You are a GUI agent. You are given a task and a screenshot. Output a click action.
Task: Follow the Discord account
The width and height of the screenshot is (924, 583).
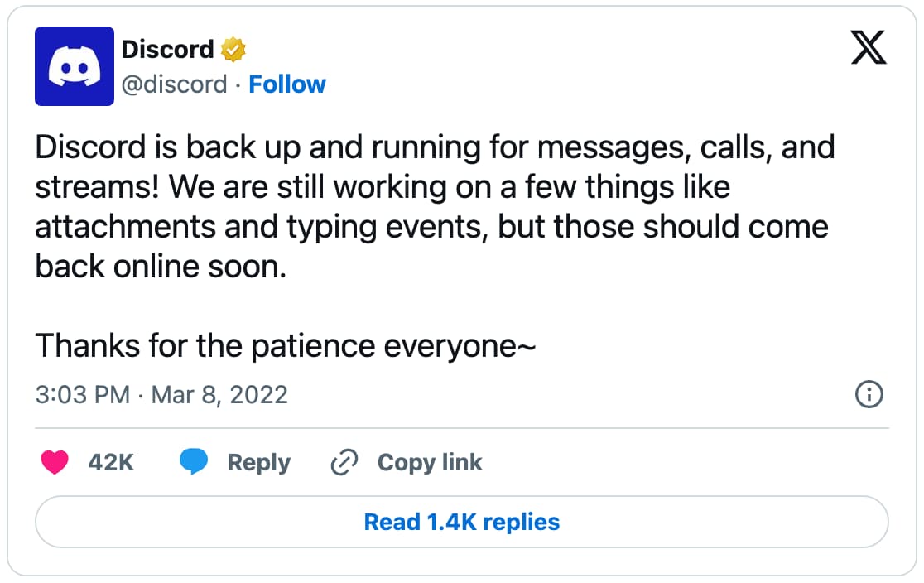click(287, 84)
